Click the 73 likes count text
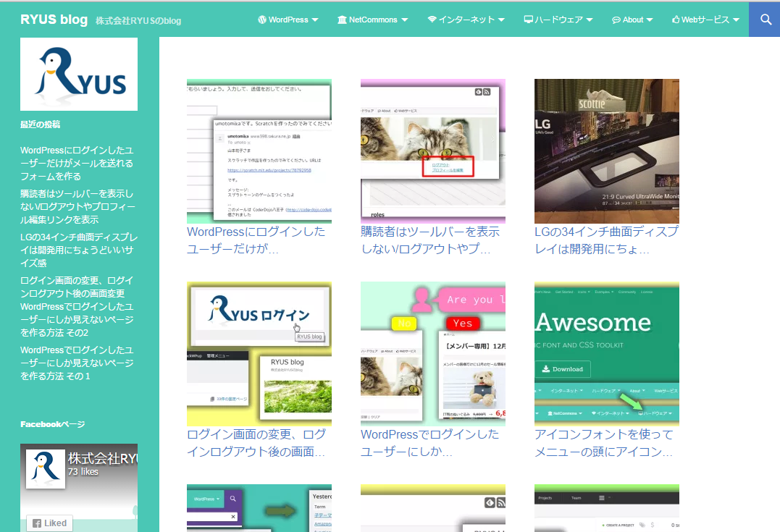The width and height of the screenshot is (780, 532). 83,472
